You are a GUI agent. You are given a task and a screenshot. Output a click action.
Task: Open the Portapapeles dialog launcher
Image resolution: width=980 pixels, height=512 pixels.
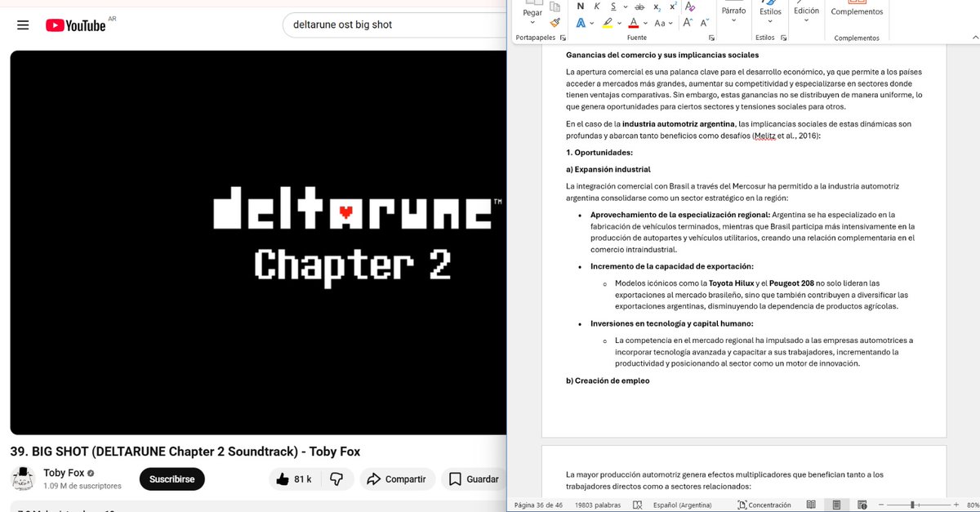(563, 38)
